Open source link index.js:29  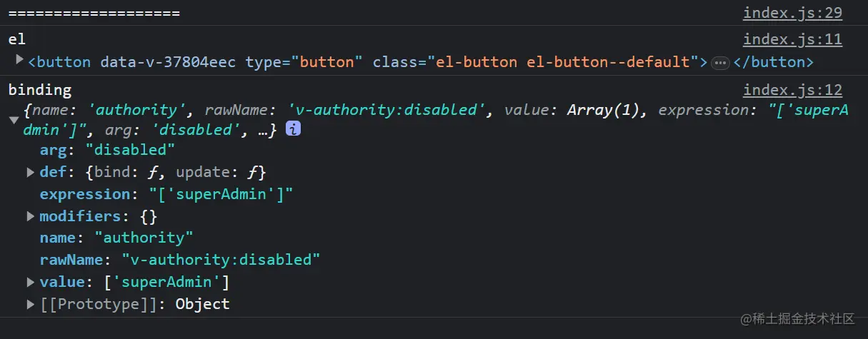792,13
